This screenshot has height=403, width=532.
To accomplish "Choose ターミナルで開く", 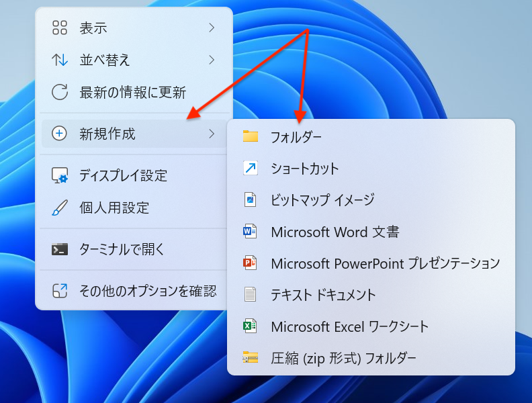I will pyautogui.click(x=134, y=249).
